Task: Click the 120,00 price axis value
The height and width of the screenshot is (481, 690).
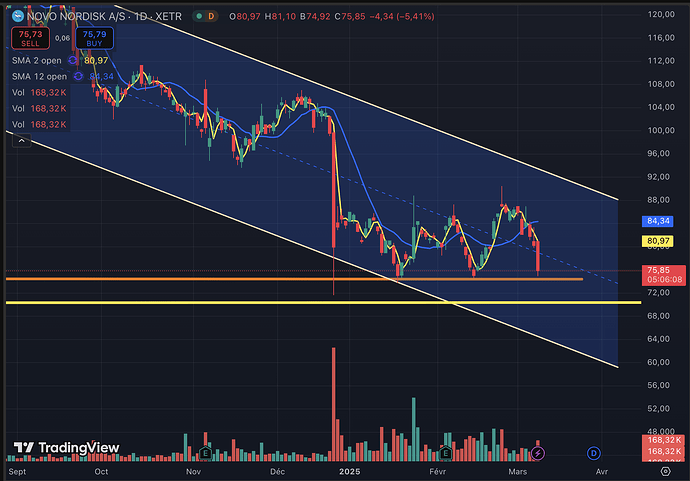Action: (661, 14)
